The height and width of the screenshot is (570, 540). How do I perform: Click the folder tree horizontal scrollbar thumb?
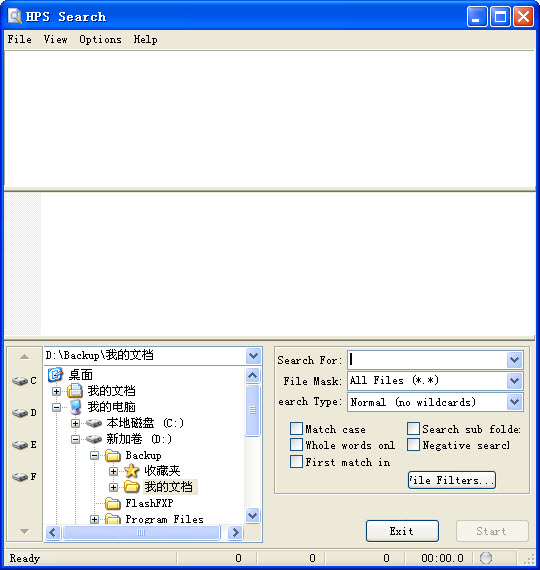point(141,533)
